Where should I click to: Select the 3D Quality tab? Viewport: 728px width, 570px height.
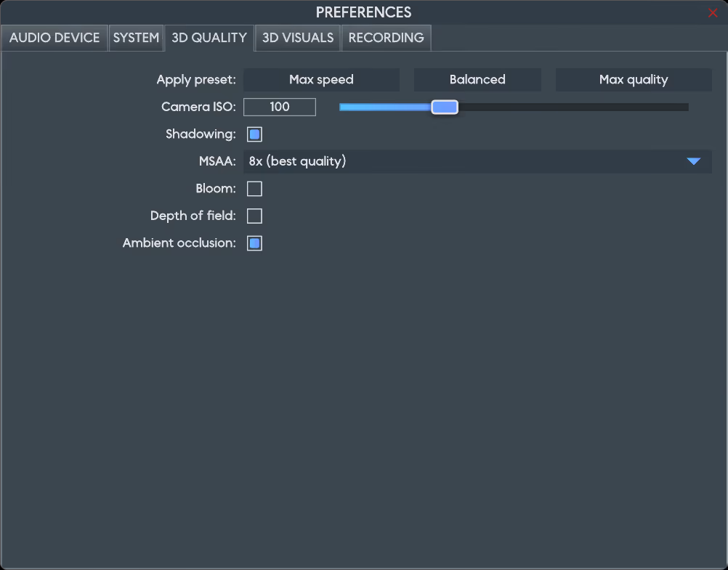click(x=209, y=38)
